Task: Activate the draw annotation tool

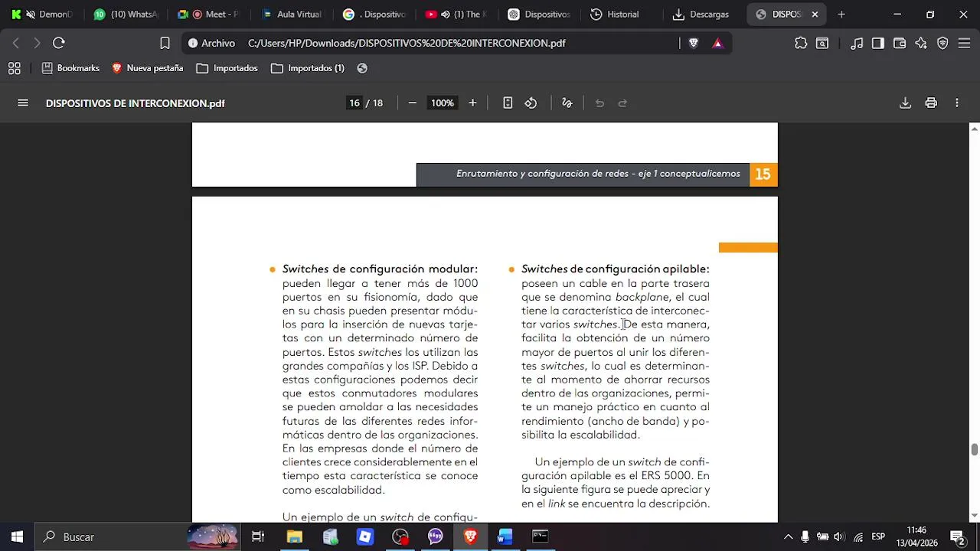Action: pyautogui.click(x=567, y=103)
